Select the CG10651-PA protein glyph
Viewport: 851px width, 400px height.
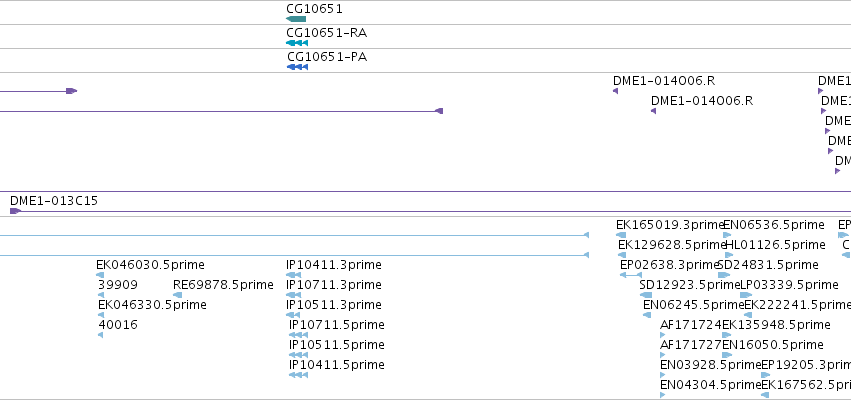pyautogui.click(x=297, y=67)
